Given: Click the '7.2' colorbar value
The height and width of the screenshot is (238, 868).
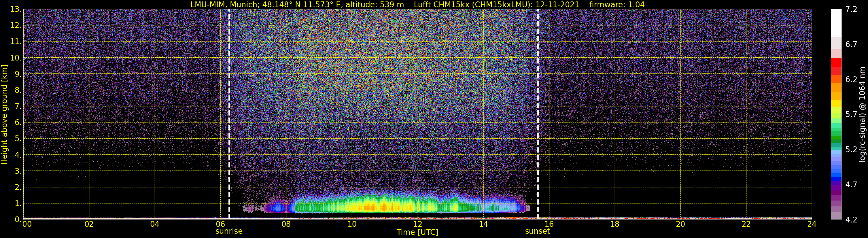Looking at the screenshot, I should tap(851, 9).
